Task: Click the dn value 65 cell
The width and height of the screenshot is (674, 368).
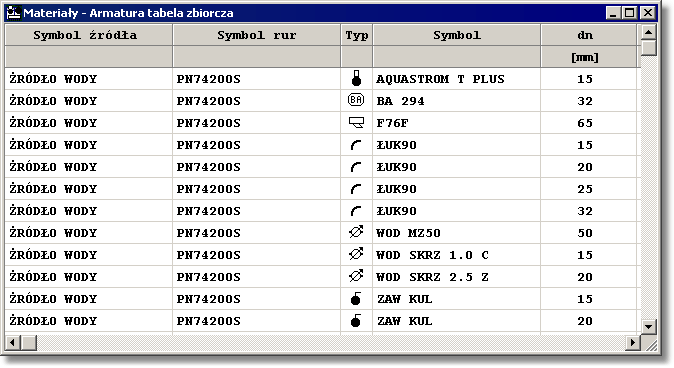Action: click(588, 123)
